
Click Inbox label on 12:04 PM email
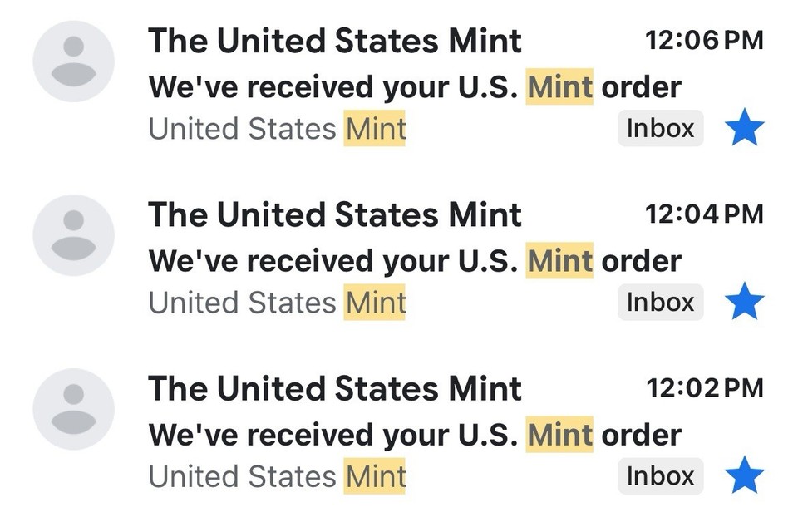pos(660,303)
